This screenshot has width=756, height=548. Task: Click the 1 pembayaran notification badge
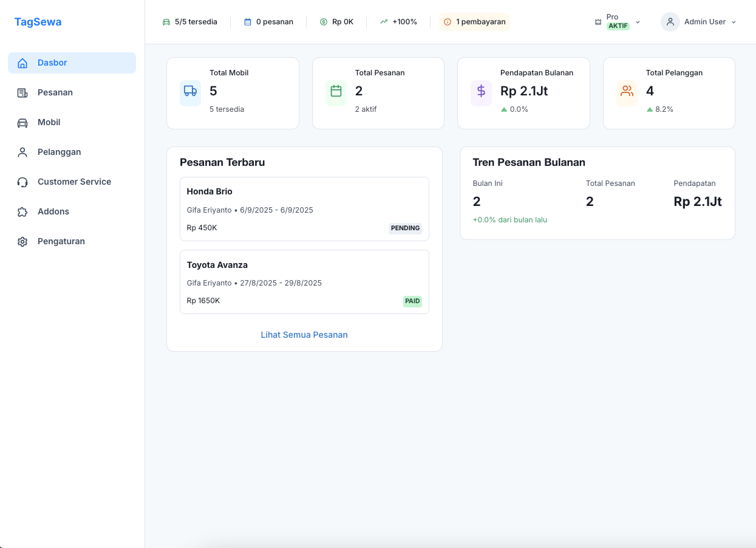pyautogui.click(x=474, y=22)
